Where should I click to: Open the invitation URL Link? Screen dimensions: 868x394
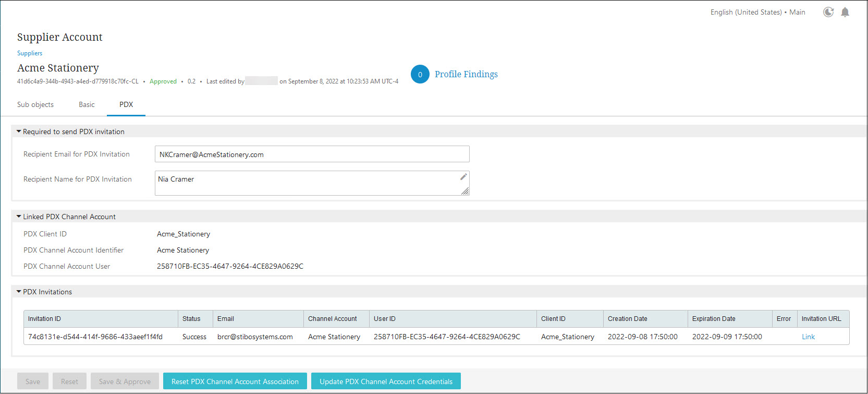[x=808, y=337]
